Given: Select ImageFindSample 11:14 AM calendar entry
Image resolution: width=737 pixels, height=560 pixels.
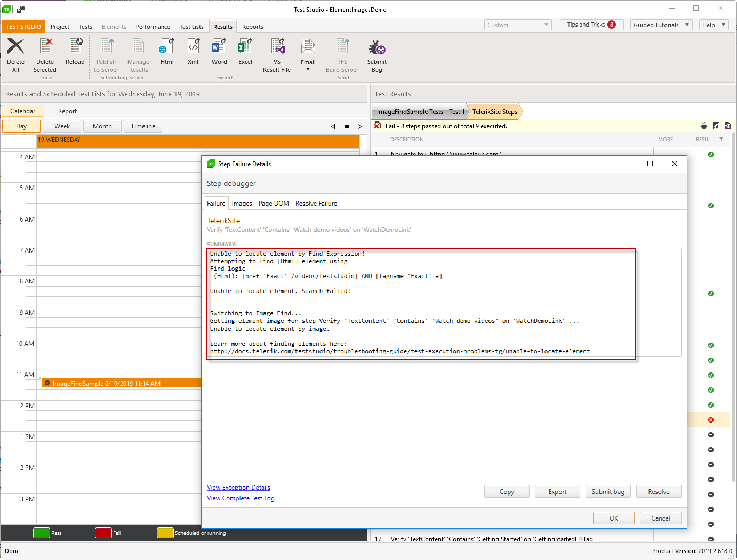Looking at the screenshot, I should click(121, 383).
